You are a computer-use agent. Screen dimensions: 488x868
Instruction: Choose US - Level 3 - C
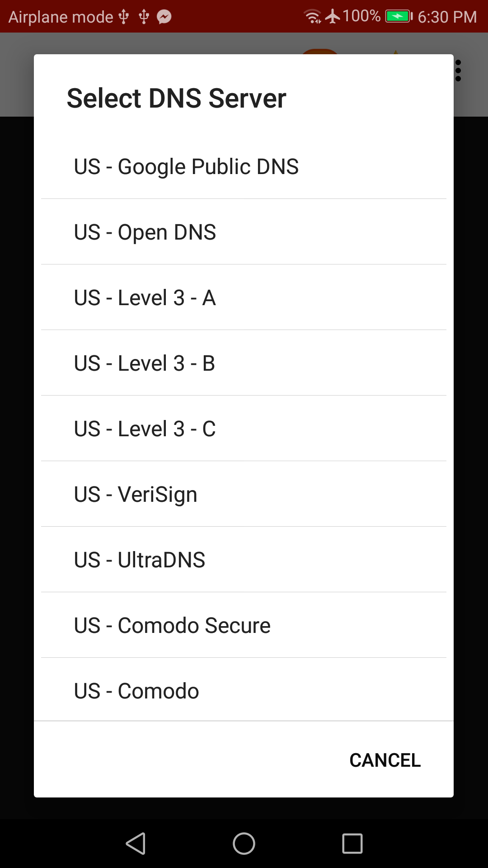(x=244, y=429)
